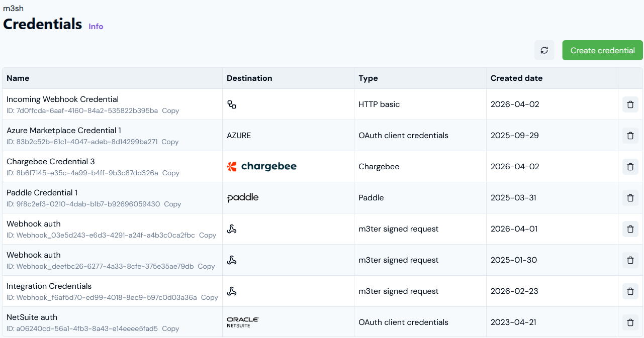Click the Integration Credentials webhook destination icon
Viewport: 644px width, 338px height.
pos(232,291)
